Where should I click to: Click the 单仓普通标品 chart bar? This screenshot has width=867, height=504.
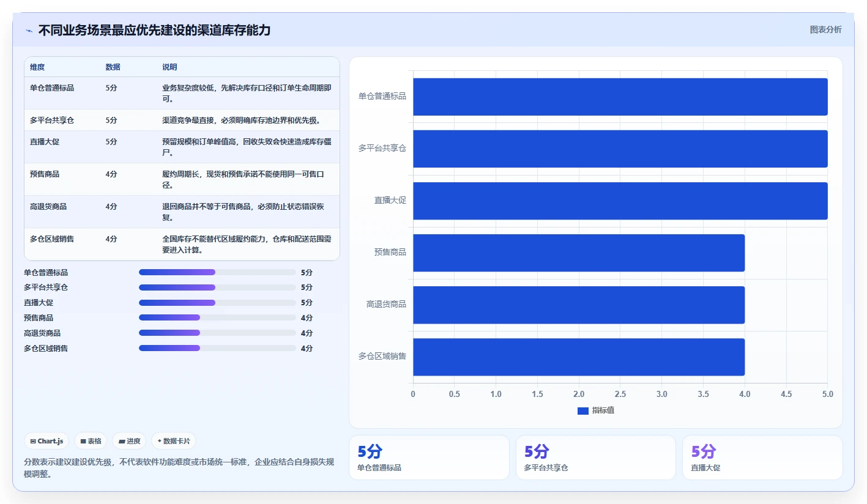coord(620,97)
